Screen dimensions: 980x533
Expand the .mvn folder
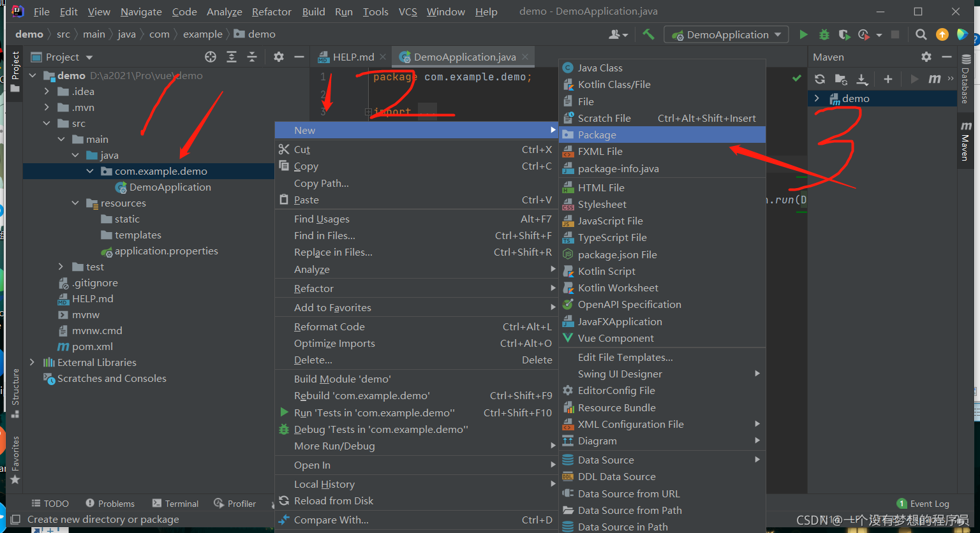tap(47, 107)
